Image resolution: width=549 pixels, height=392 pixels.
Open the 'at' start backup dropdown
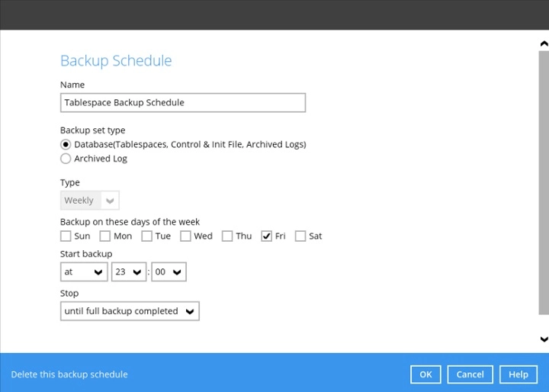84,272
